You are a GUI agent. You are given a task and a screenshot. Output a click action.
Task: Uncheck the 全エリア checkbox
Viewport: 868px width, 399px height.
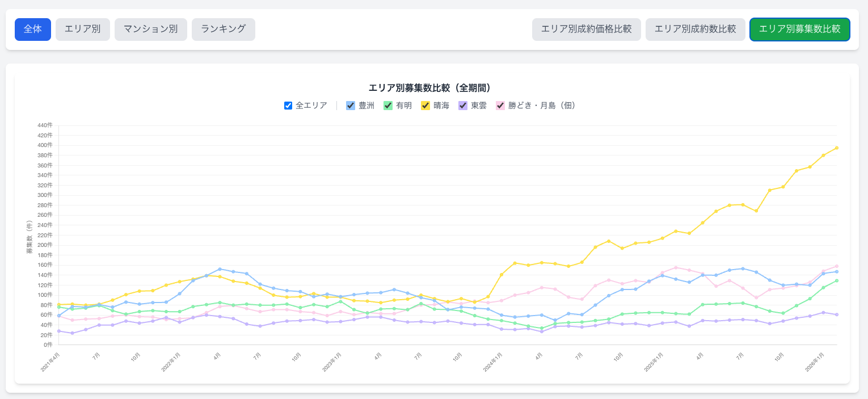[288, 106]
